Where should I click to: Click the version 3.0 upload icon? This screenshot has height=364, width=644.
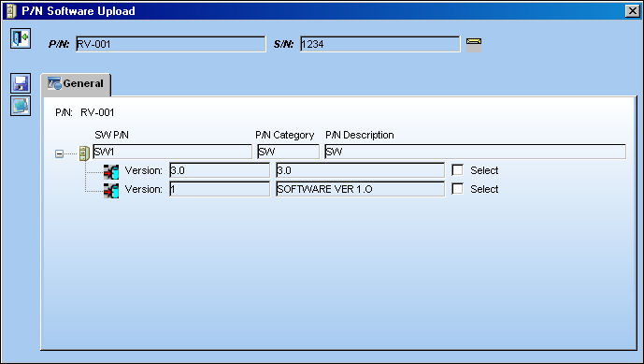tap(111, 171)
